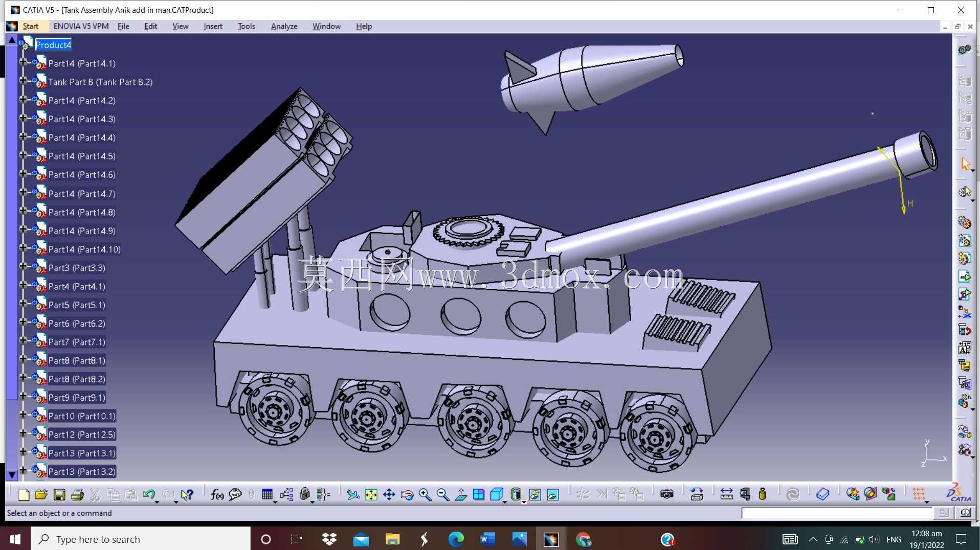Open the undo history dropdown arrow
This screenshot has height=550, width=980.
point(157,501)
